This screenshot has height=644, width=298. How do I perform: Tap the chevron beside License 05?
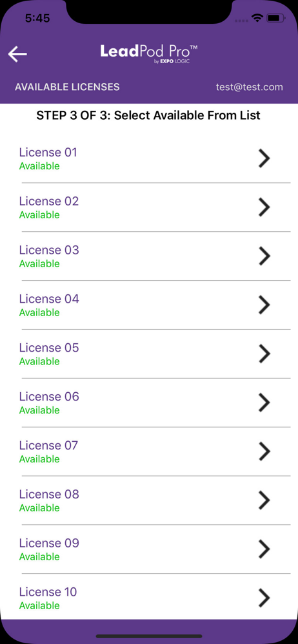point(264,354)
